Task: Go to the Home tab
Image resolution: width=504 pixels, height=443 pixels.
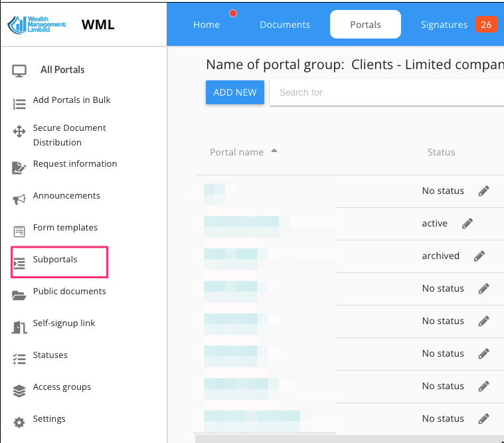Action: pyautogui.click(x=207, y=25)
